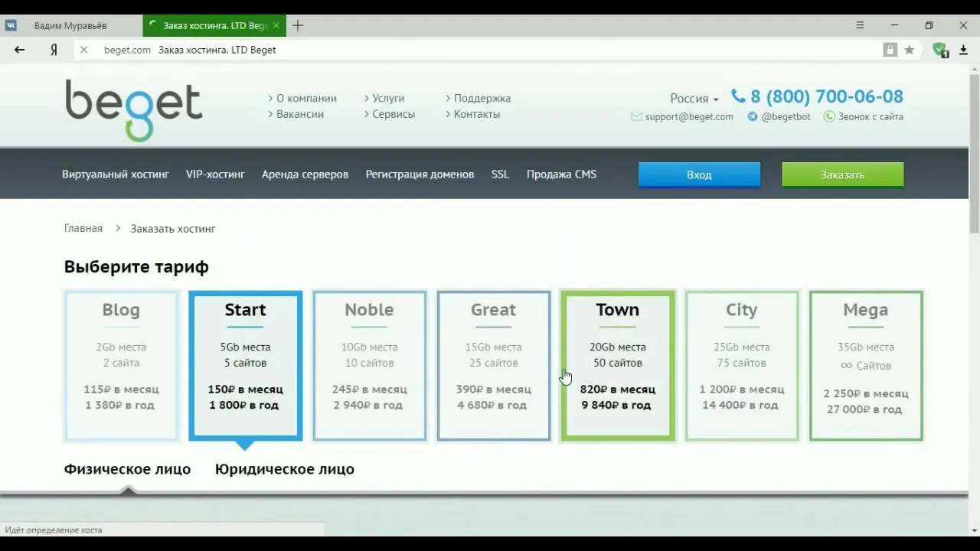This screenshot has height=551, width=980.
Task: Switch to the Заказ хостинга tab
Action: (214, 25)
